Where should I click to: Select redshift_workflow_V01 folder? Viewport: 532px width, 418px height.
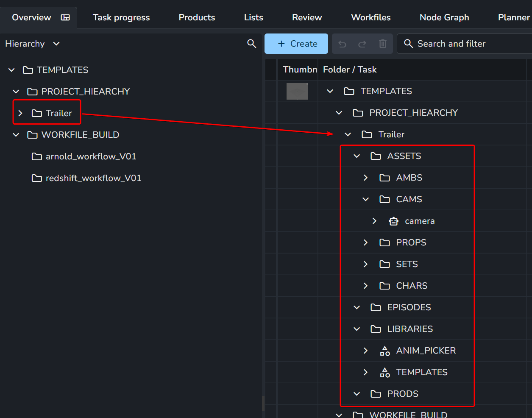93,178
